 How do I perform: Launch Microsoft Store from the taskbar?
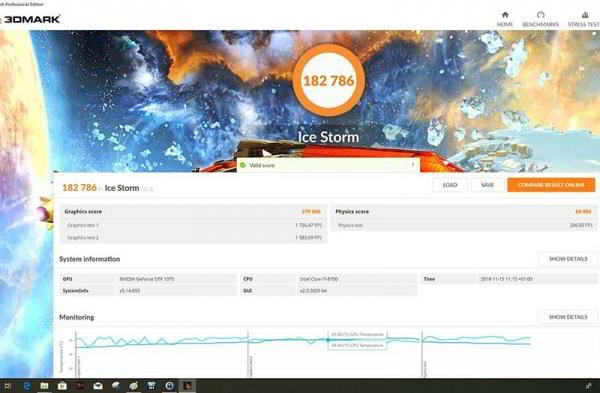pyautogui.click(x=62, y=386)
